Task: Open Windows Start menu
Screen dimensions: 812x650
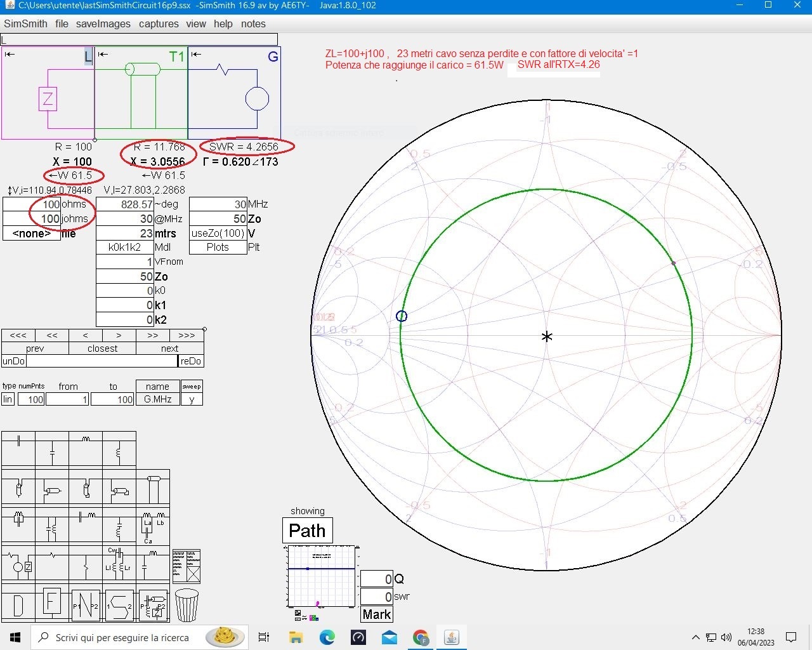Action: coord(15,637)
